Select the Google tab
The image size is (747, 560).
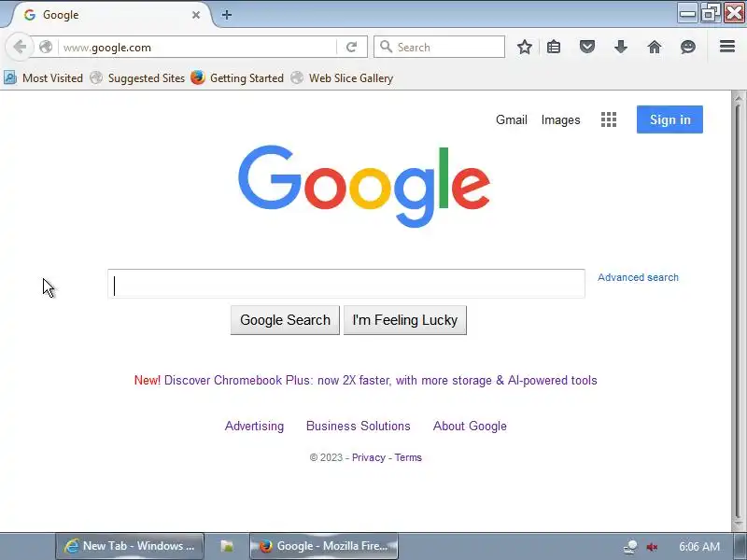pyautogui.click(x=109, y=15)
